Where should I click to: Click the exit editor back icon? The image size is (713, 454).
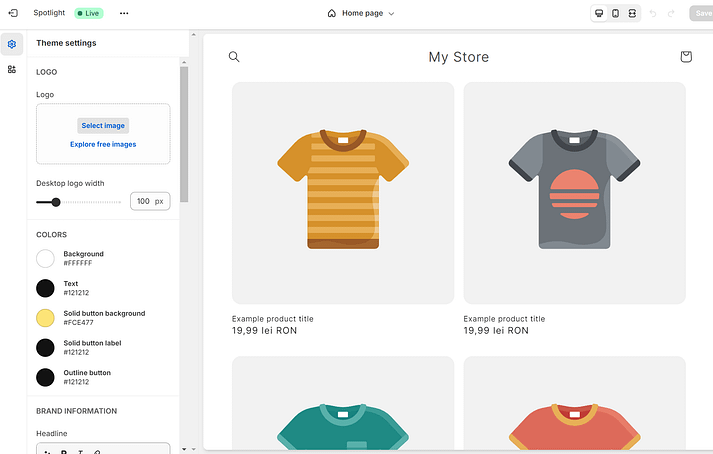13,13
